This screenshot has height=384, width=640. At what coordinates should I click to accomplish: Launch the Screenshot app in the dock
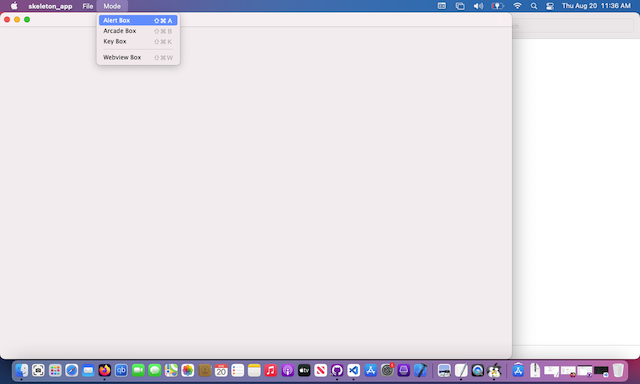(38, 371)
